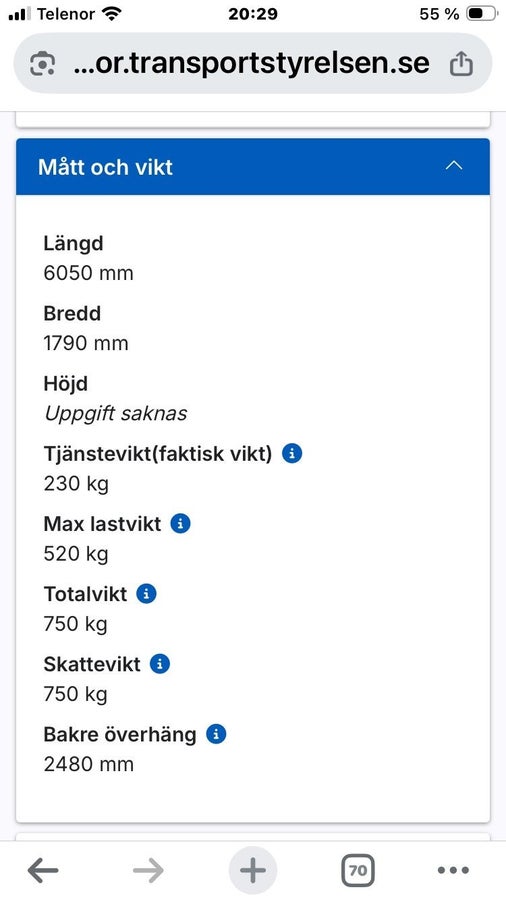Tap the Uppgift saknas text under Höjd
The width and height of the screenshot is (506, 900).
click(115, 413)
